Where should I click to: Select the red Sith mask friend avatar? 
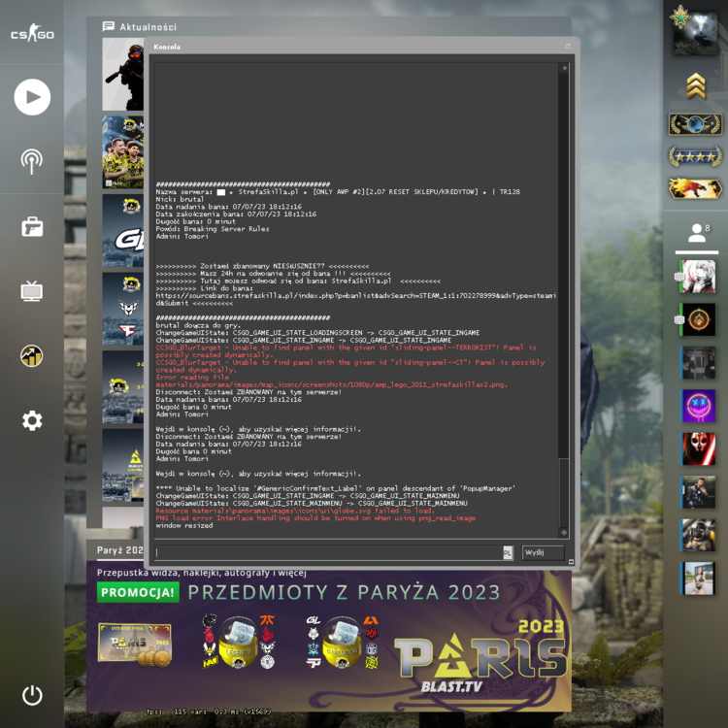698,449
